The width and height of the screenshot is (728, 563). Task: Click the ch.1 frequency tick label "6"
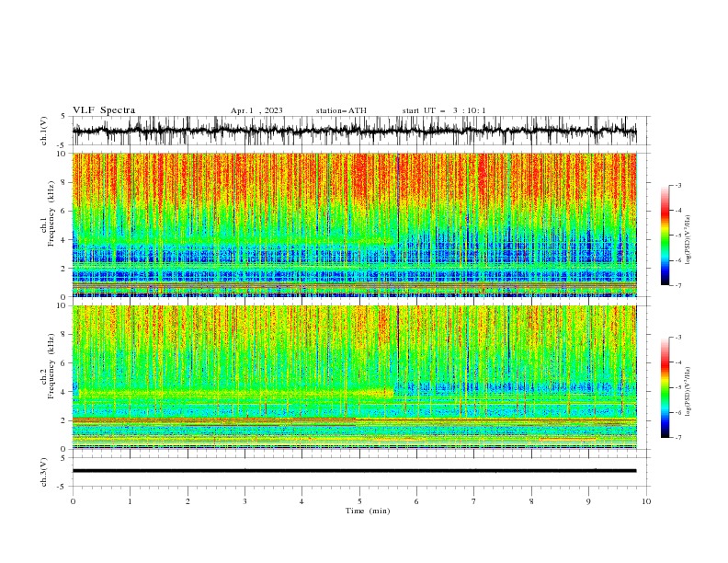pyautogui.click(x=64, y=211)
